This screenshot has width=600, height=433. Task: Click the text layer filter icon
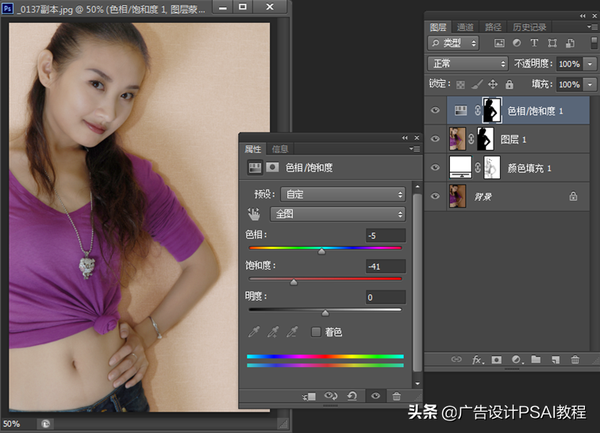[x=534, y=43]
